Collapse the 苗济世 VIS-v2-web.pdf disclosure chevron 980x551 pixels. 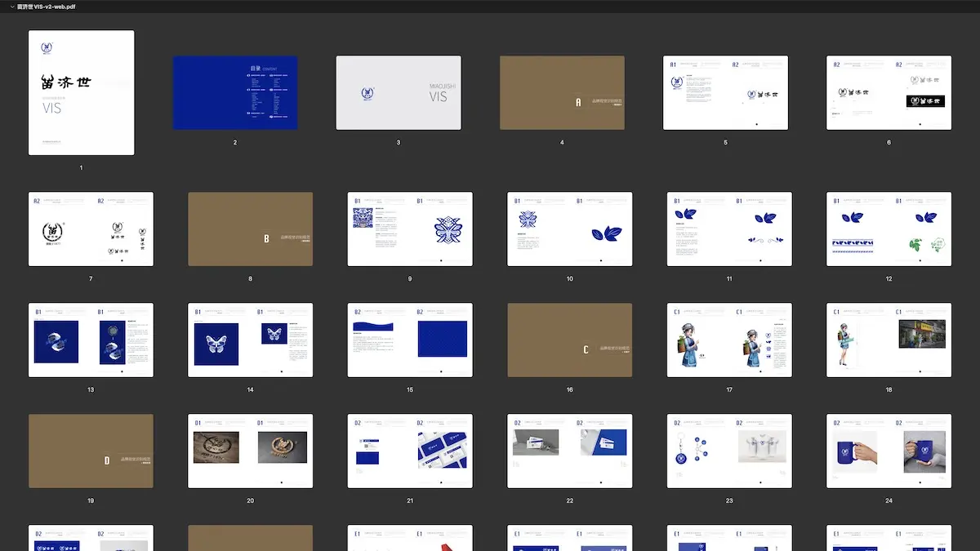[11, 7]
